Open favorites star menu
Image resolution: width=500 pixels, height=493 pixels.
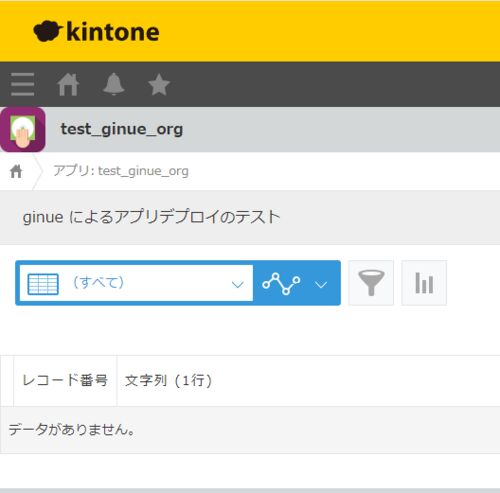tap(159, 84)
